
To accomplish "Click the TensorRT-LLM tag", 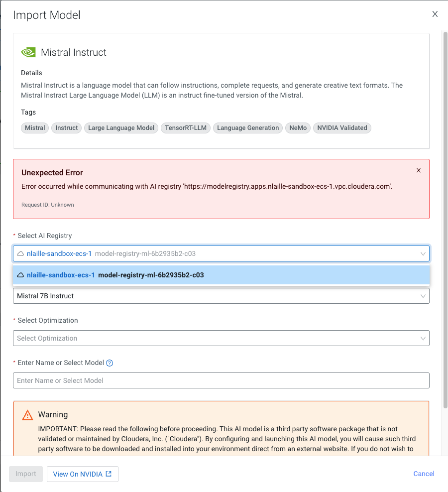I will [x=186, y=128].
